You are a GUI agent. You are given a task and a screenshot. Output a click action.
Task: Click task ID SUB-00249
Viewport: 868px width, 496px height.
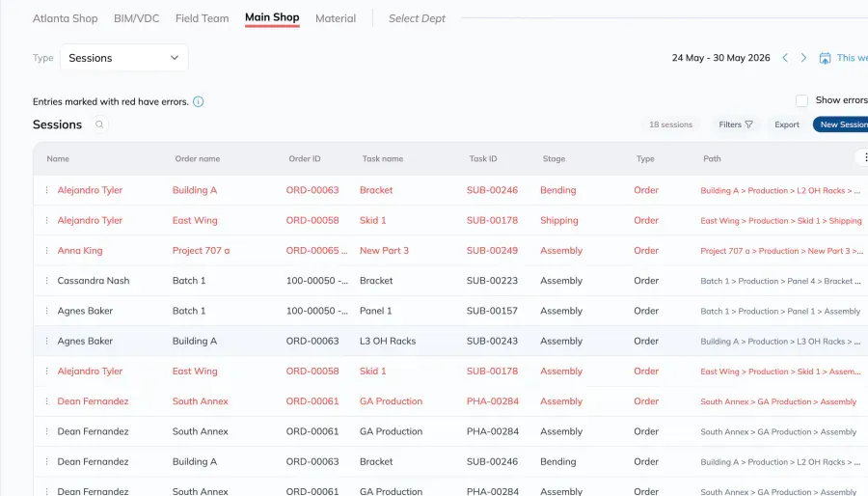coord(492,250)
